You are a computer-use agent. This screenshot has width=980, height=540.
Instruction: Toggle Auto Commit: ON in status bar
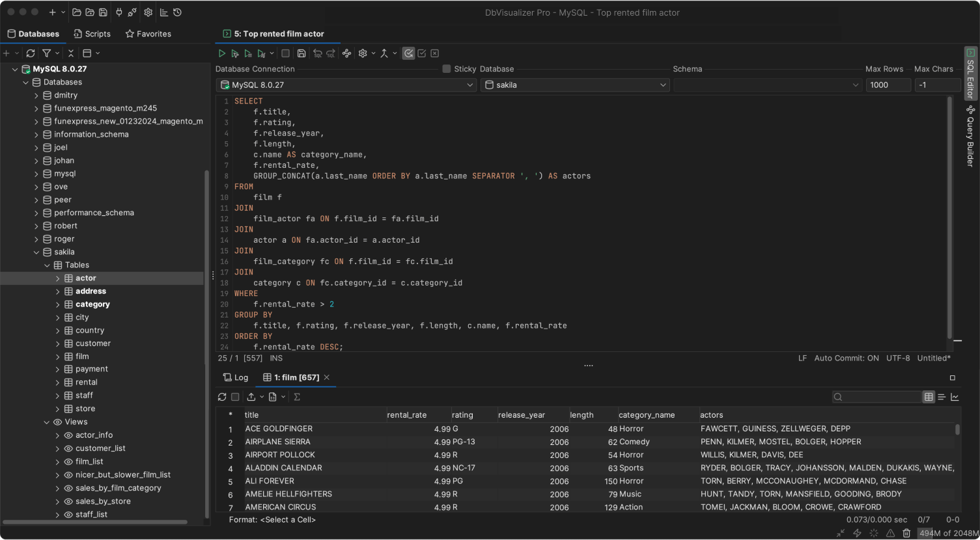coord(847,358)
